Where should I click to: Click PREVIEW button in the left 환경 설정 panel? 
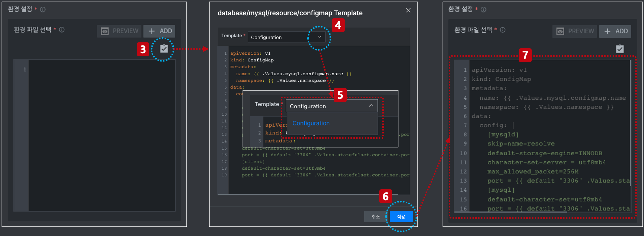click(x=120, y=31)
